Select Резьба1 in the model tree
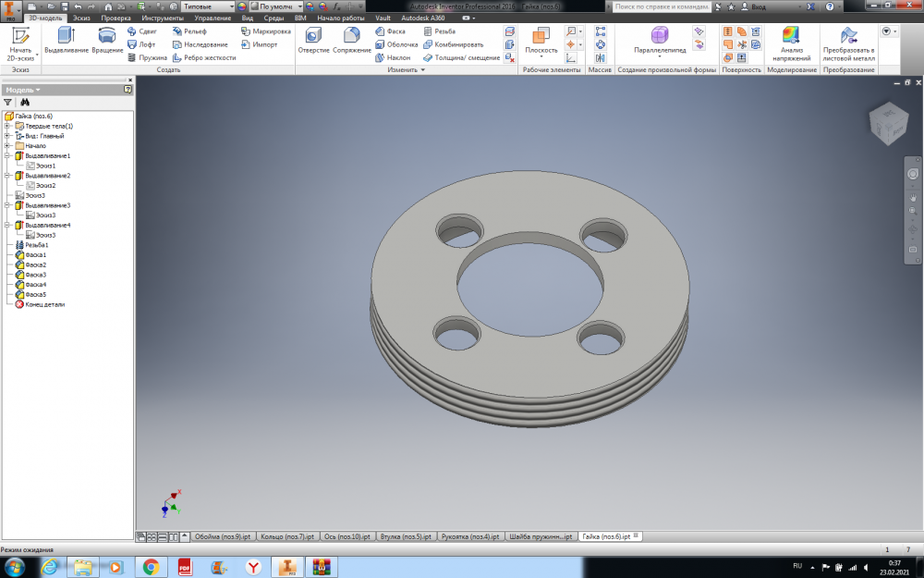 point(36,245)
